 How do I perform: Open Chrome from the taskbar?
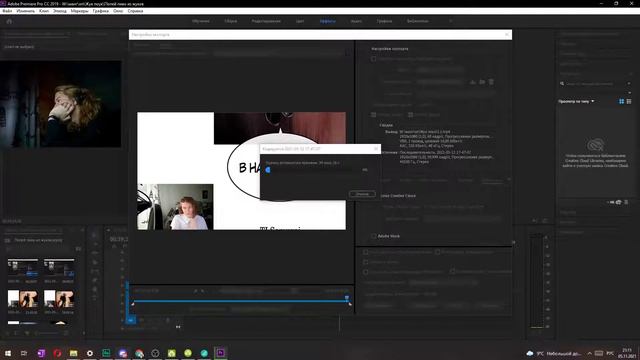tap(139, 353)
